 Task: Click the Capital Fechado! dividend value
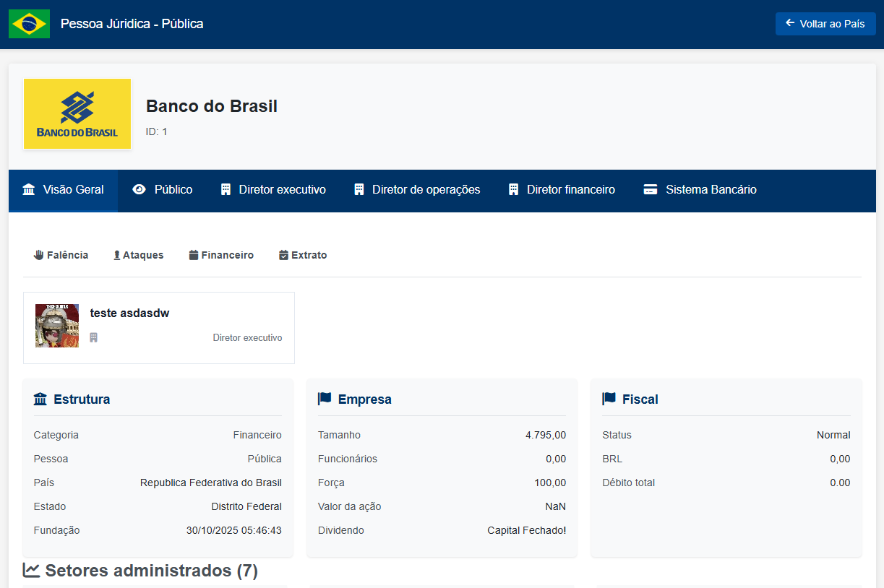tap(527, 530)
